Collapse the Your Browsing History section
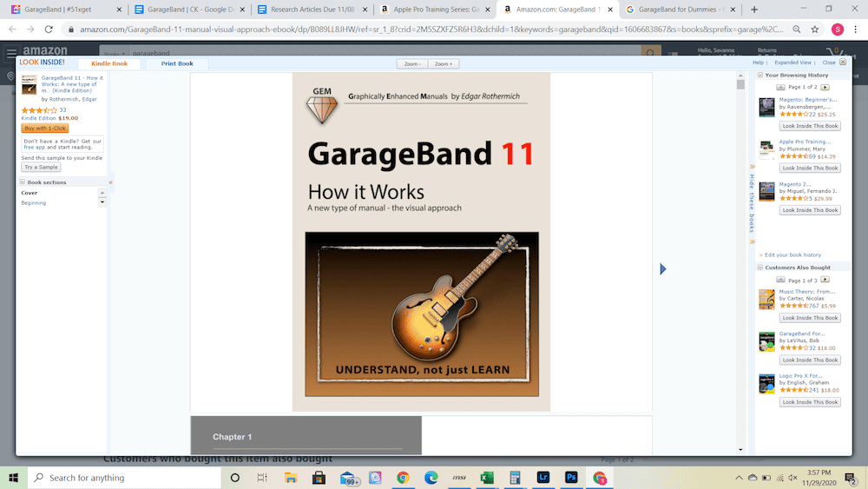 click(760, 75)
